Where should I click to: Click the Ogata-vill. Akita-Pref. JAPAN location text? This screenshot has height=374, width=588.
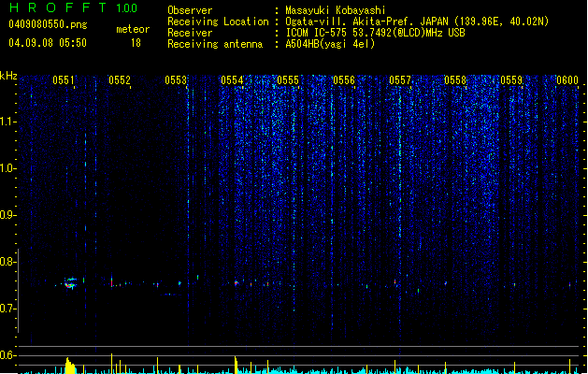[x=417, y=22]
